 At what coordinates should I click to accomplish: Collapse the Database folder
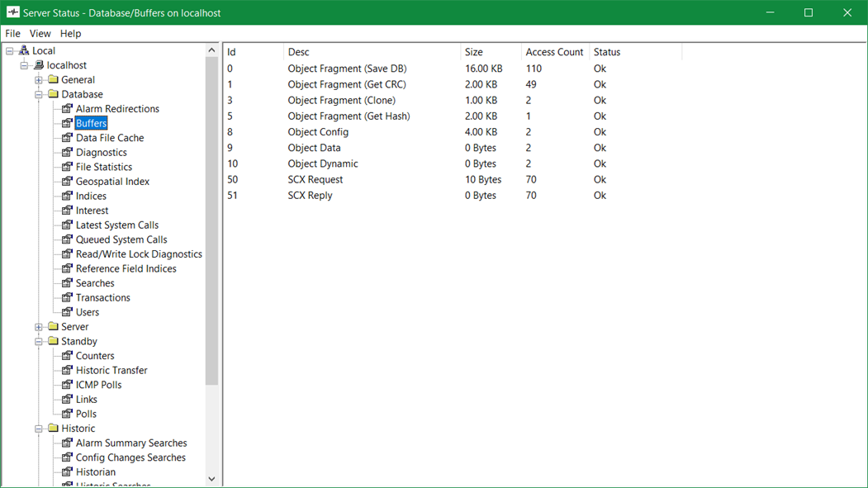(39, 95)
